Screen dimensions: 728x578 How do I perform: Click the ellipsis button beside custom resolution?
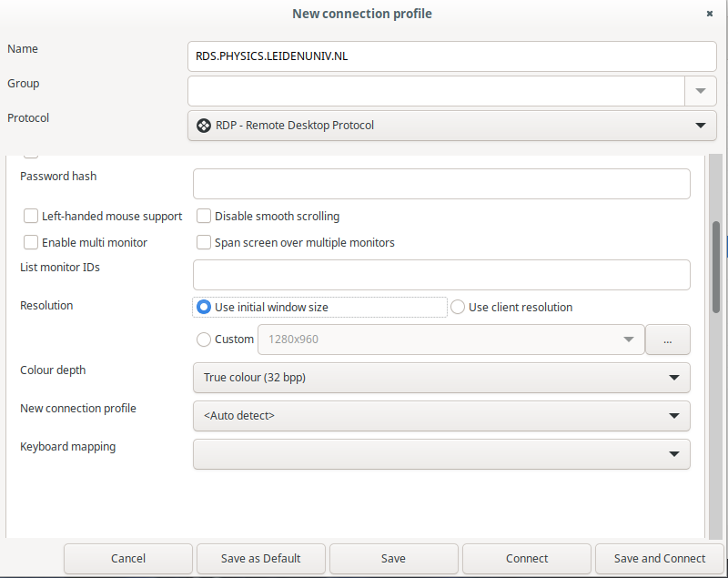click(667, 340)
